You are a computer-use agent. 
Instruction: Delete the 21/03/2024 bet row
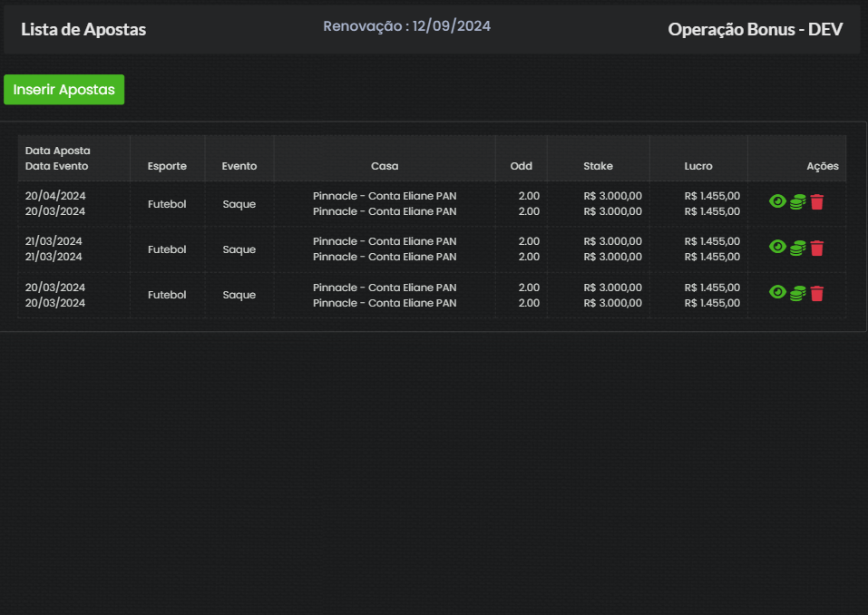(x=817, y=248)
